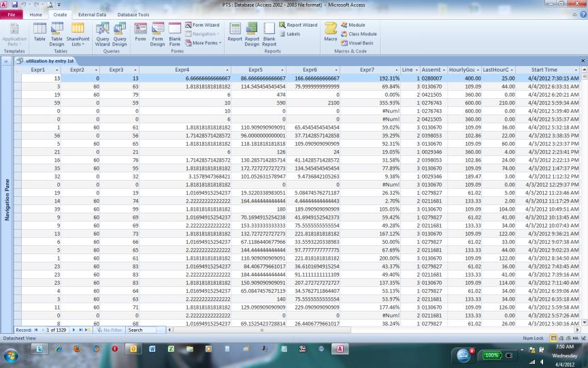The width and height of the screenshot is (588, 368).
Task: Open Line column filter dropdown
Action: coord(416,70)
